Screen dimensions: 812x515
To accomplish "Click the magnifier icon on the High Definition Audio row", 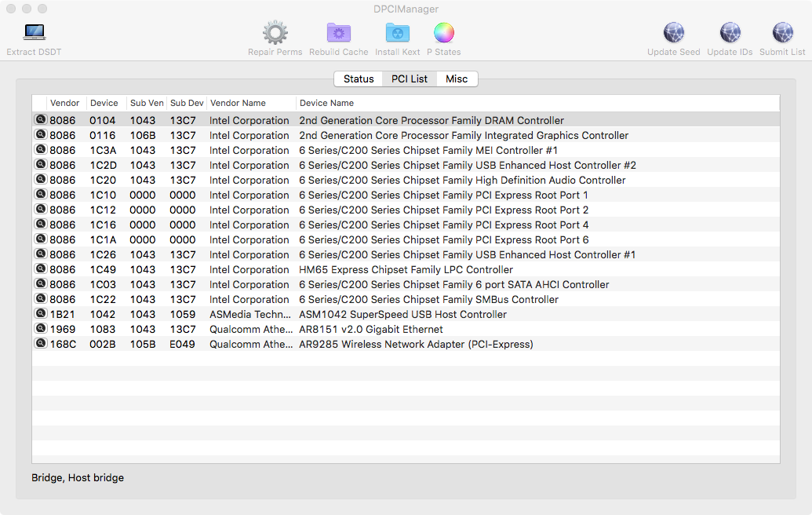I will pos(40,179).
